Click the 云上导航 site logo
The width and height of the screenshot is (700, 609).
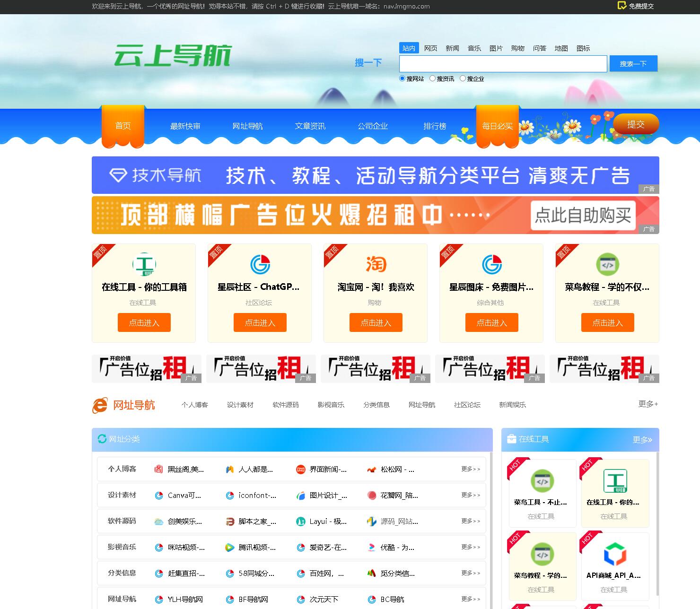tap(173, 55)
